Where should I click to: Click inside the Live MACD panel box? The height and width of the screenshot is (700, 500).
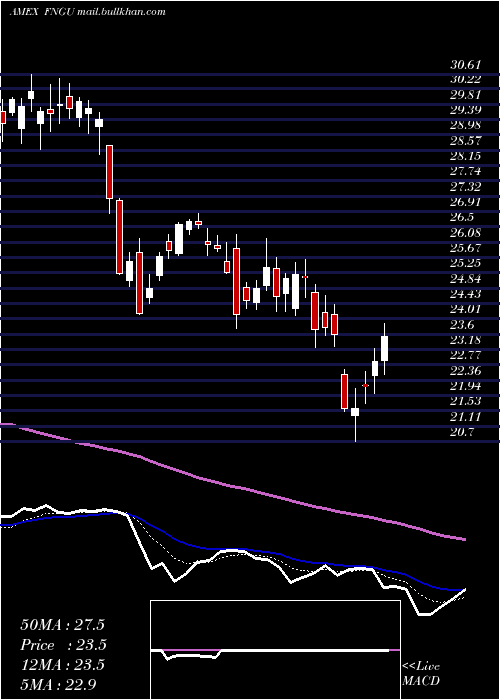coord(275,650)
